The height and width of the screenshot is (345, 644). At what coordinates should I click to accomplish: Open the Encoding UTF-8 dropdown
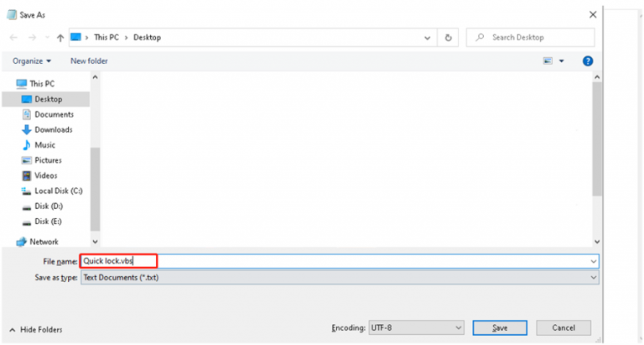click(417, 327)
